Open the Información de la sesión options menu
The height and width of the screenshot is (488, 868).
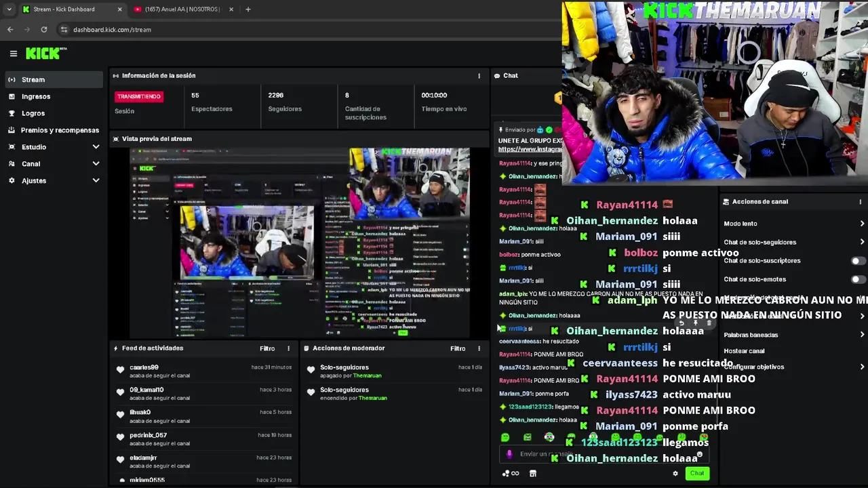point(479,76)
